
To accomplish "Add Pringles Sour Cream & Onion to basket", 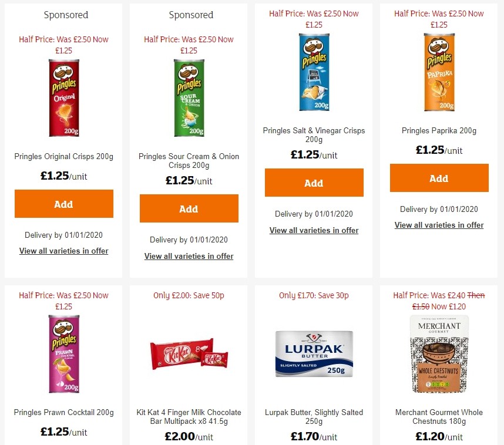I will 189,208.
